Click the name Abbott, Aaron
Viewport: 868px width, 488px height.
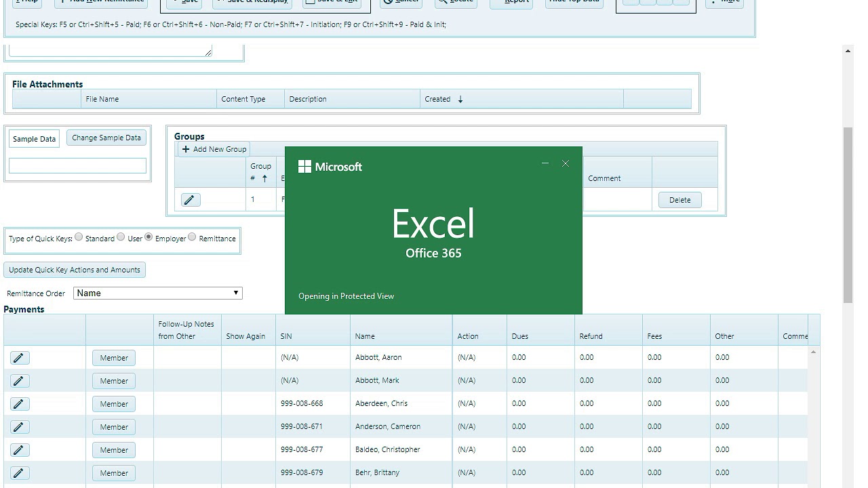coord(378,358)
